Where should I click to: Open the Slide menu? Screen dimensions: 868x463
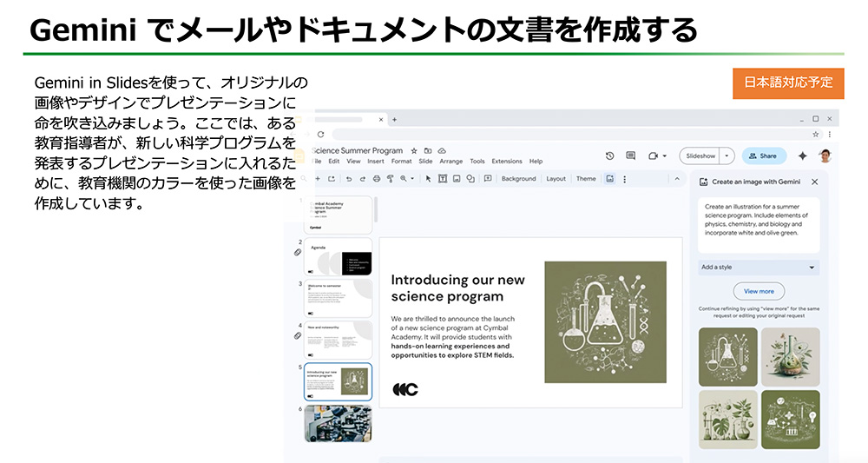click(425, 162)
